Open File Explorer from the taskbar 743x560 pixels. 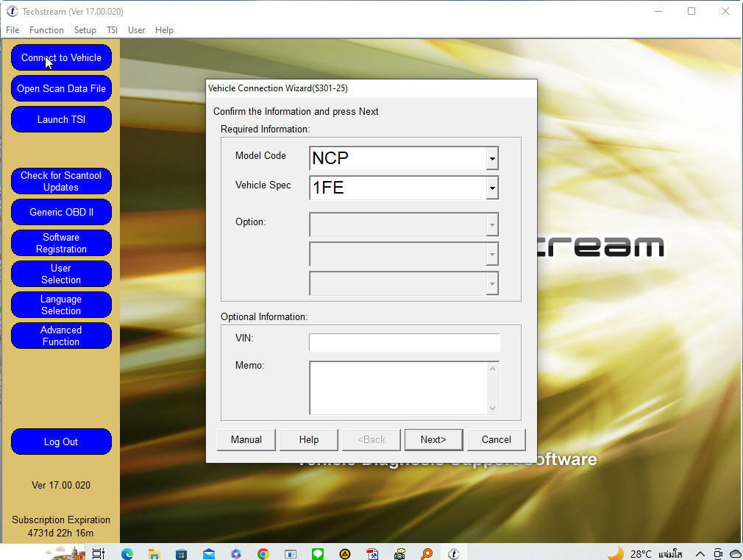(x=154, y=553)
